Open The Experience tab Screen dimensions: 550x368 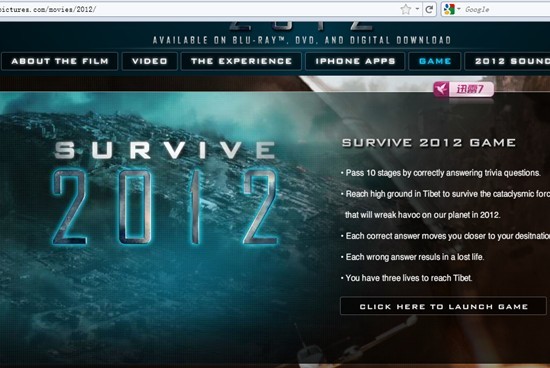[241, 61]
